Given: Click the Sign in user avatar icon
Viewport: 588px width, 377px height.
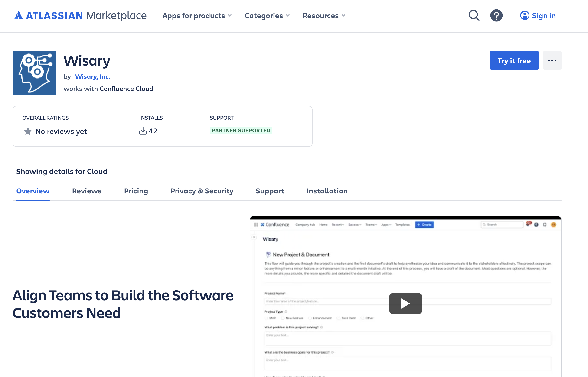Looking at the screenshot, I should [524, 15].
